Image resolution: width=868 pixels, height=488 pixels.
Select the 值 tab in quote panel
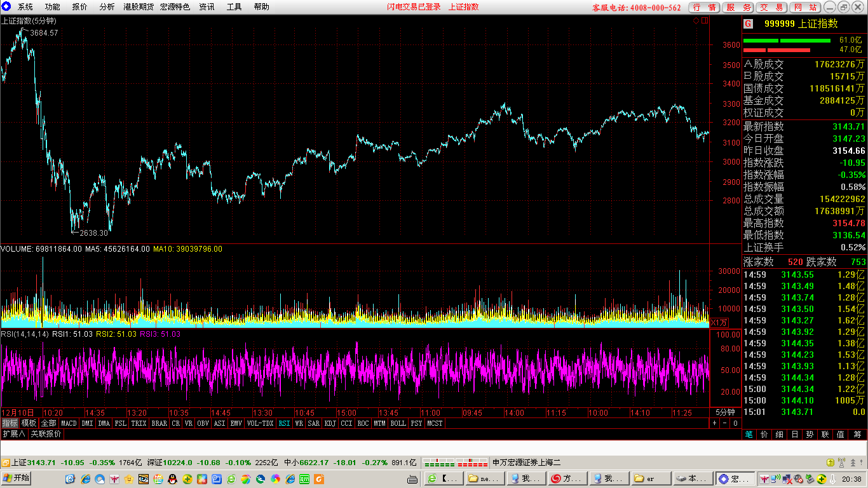click(x=841, y=435)
